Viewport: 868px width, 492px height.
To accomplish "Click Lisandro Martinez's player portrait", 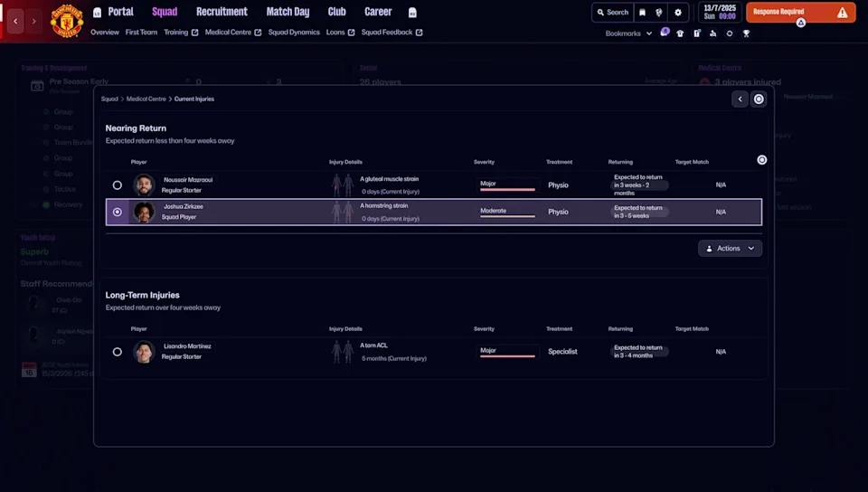I will pos(145,352).
